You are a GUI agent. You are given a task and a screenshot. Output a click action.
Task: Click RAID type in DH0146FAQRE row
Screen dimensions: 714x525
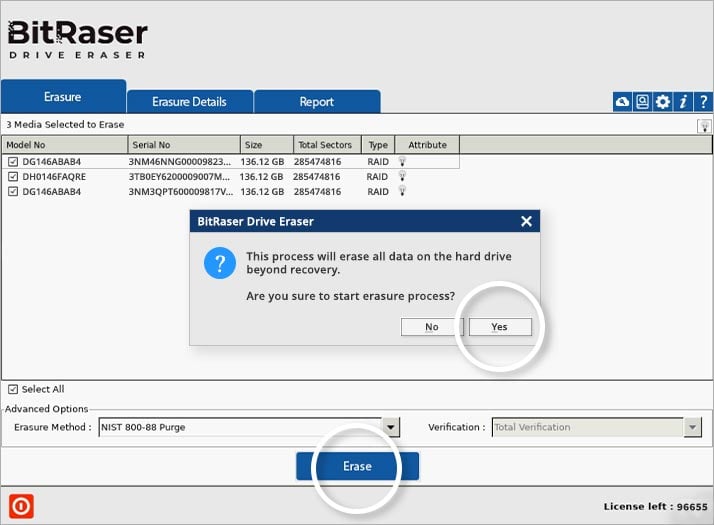[x=377, y=177]
